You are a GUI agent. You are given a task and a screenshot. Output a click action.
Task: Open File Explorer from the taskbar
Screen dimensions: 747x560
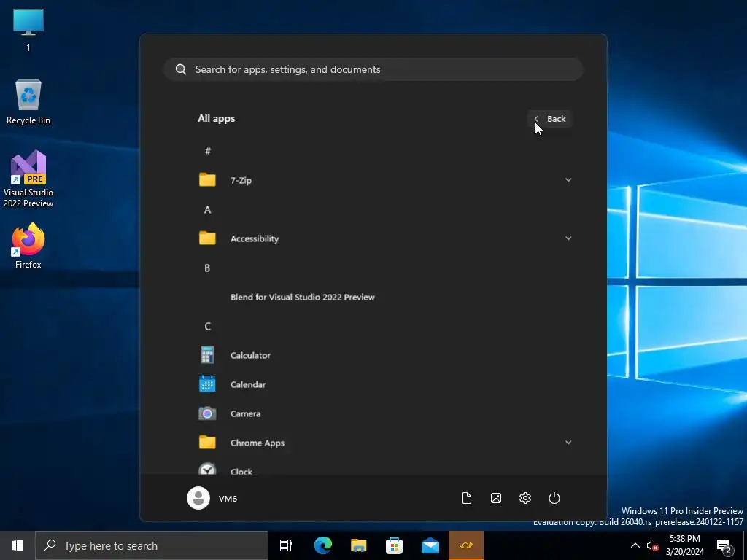[x=358, y=545]
